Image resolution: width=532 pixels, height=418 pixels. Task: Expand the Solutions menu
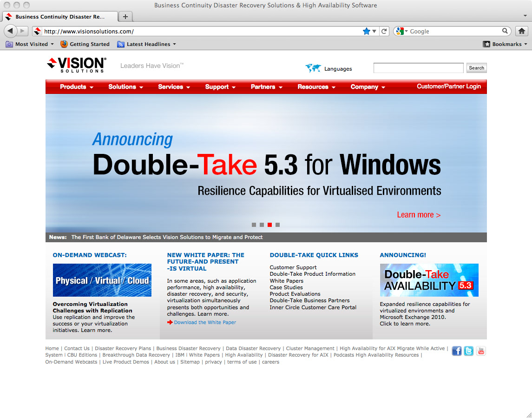pos(125,87)
